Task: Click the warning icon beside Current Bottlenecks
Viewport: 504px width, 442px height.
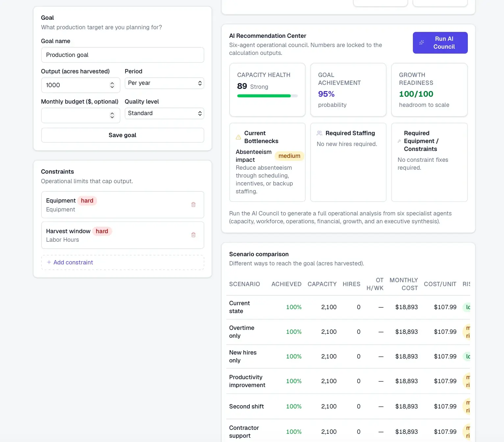Action: [x=239, y=137]
